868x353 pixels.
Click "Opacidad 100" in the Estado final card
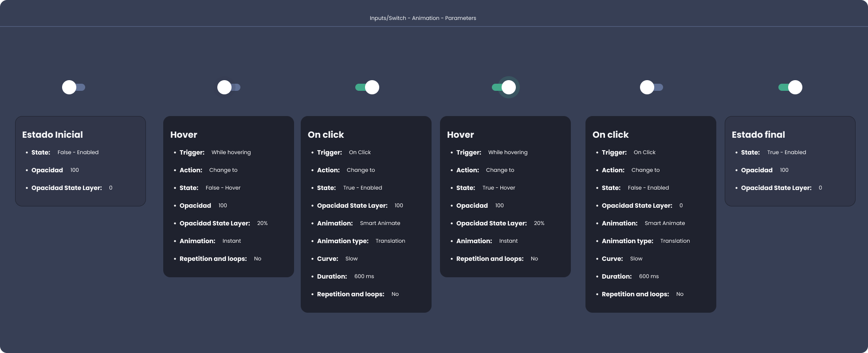[x=765, y=170]
